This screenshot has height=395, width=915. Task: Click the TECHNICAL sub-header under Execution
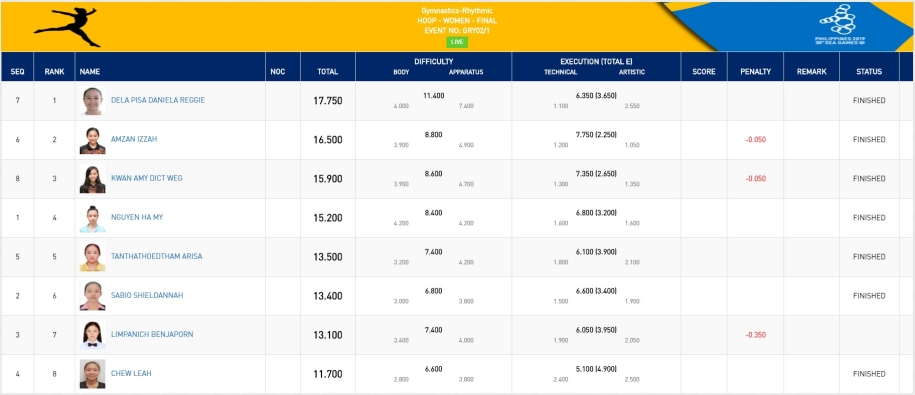coord(560,72)
